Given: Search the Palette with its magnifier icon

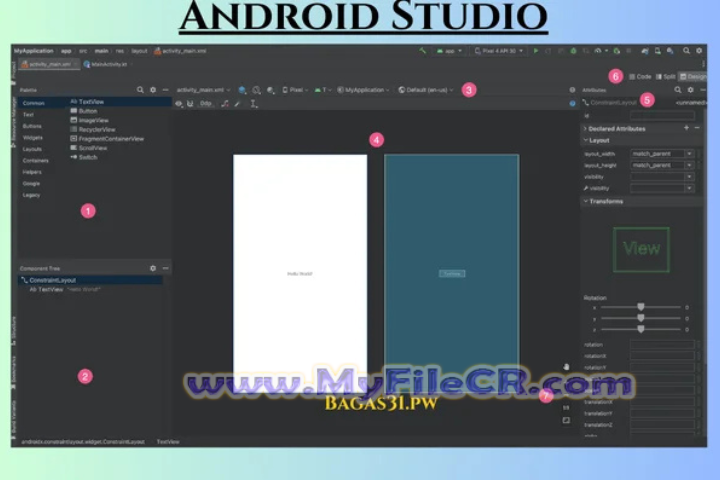Looking at the screenshot, I should click(x=140, y=90).
